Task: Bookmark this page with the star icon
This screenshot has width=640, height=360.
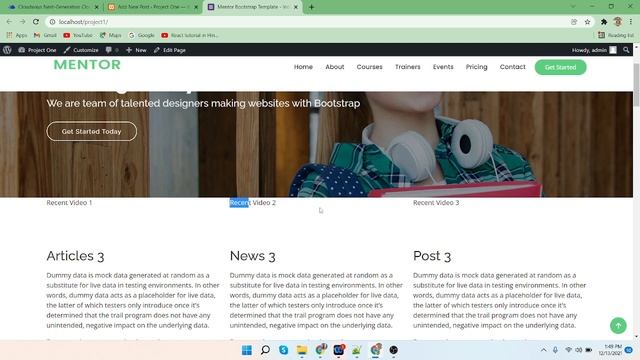Action: [x=587, y=22]
